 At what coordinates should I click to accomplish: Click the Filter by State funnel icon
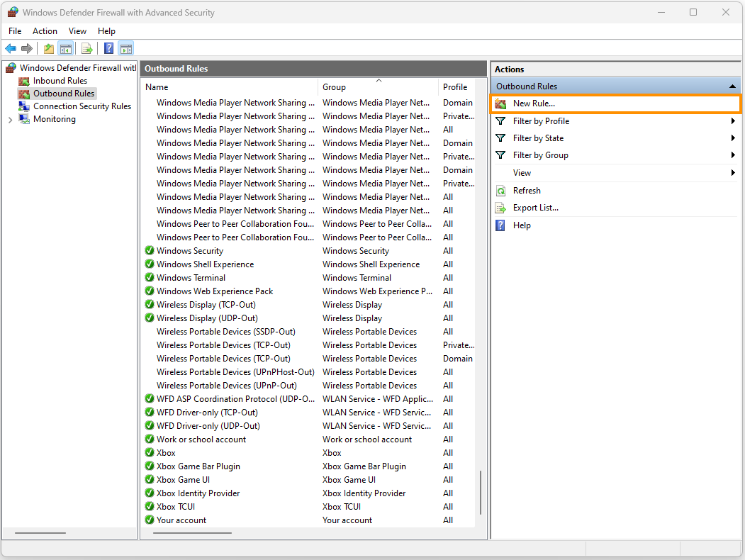[x=500, y=138]
